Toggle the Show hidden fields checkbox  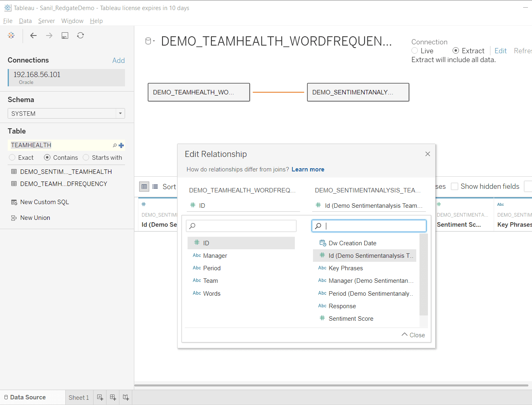click(x=455, y=186)
